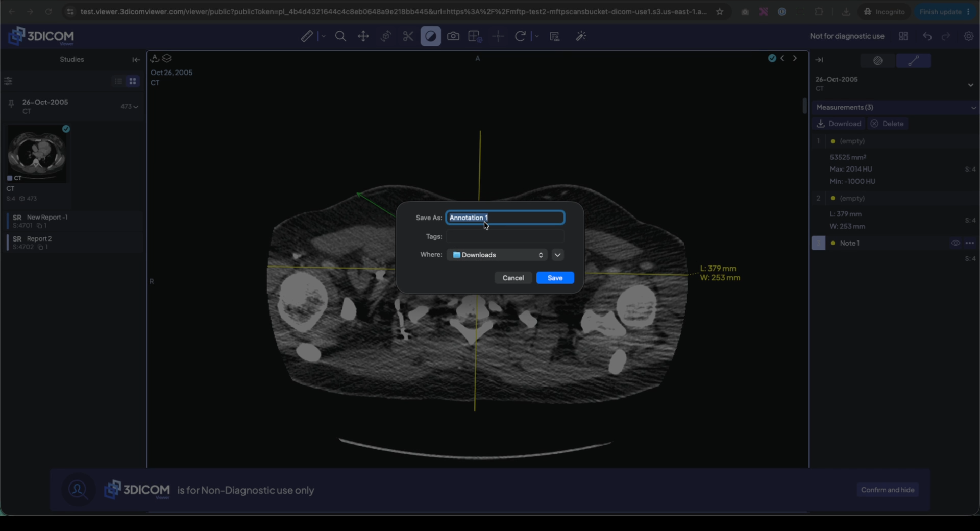This screenshot has width=980, height=531.
Task: Switch to the measurements line tab
Action: point(914,61)
